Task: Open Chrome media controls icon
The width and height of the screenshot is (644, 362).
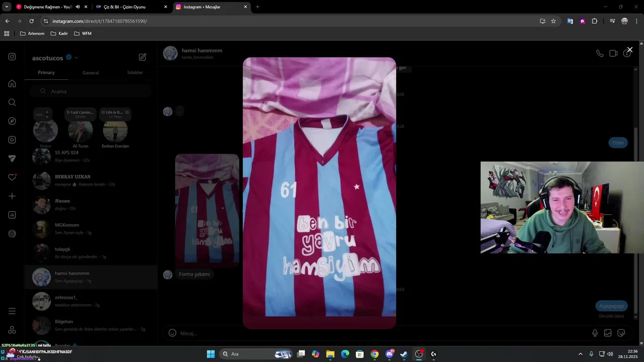Action: pyautogui.click(x=612, y=21)
